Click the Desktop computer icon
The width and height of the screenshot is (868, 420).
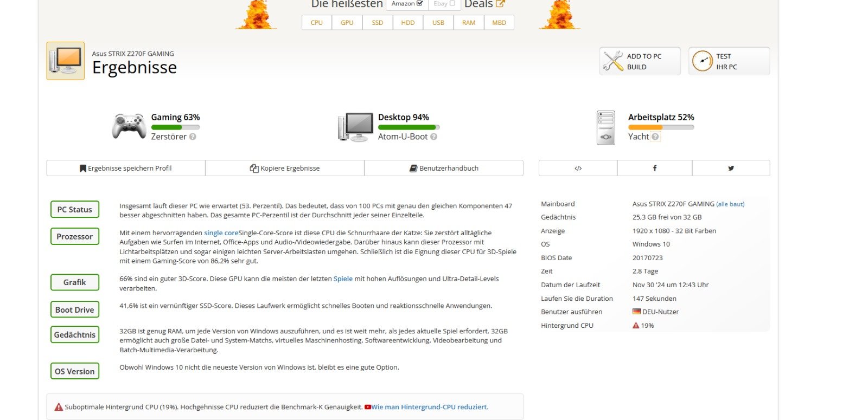pyautogui.click(x=355, y=127)
